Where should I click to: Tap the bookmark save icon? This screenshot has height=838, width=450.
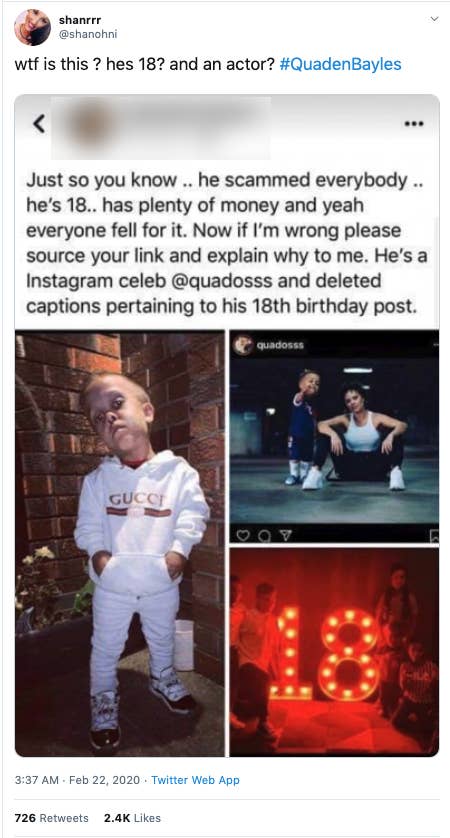(x=434, y=534)
